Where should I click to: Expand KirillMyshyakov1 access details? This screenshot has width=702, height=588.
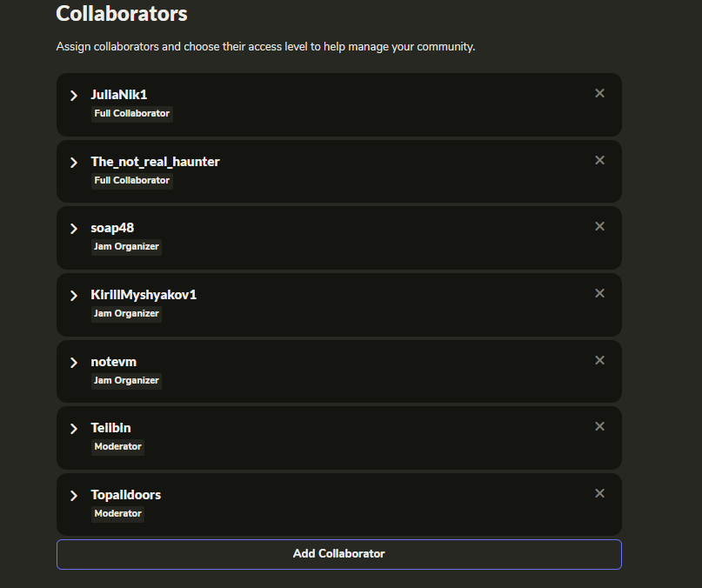point(74,296)
